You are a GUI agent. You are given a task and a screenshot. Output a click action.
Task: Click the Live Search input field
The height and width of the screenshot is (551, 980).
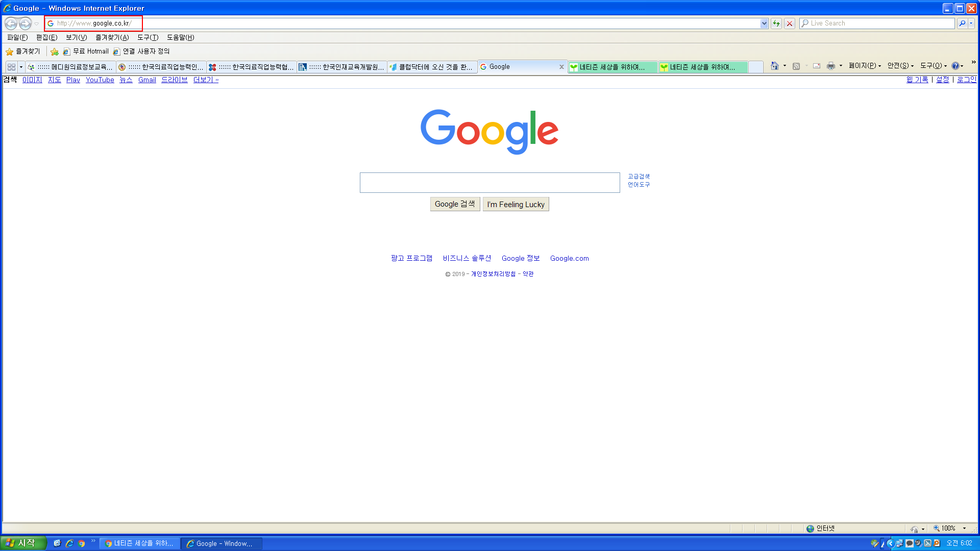(x=876, y=23)
